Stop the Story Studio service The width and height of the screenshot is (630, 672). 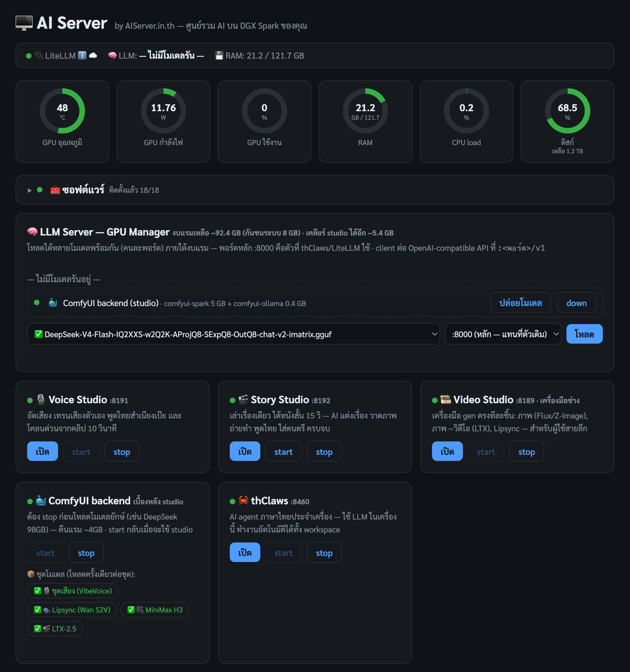[x=324, y=451]
